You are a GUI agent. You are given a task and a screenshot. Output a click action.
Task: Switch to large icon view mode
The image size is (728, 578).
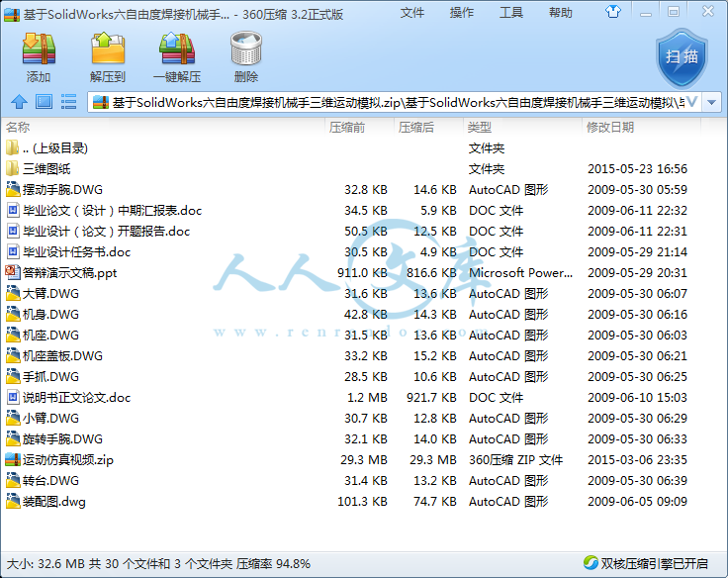45,101
